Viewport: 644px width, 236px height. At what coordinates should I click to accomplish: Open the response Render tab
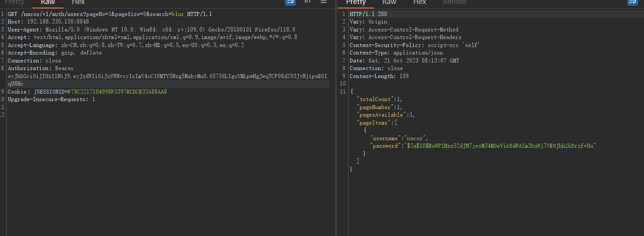[x=455, y=2]
